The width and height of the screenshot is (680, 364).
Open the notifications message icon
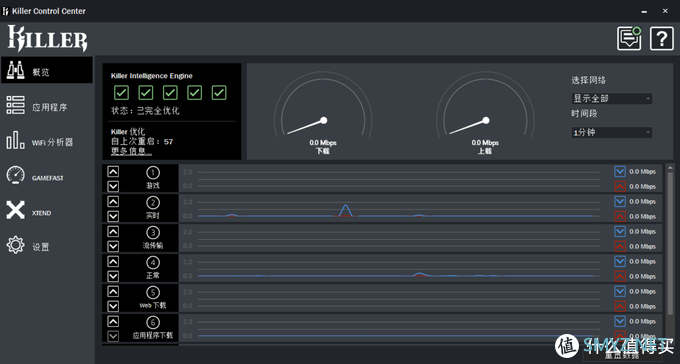point(629,39)
